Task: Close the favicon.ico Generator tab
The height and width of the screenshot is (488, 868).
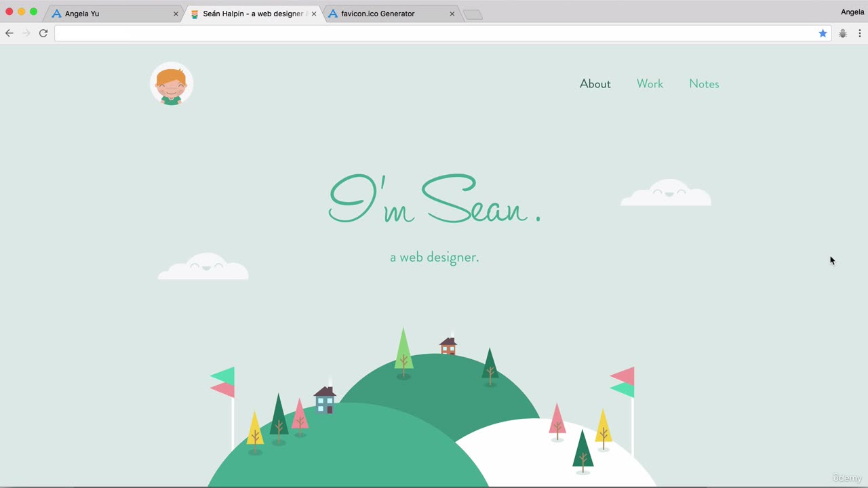Action: 452,14
